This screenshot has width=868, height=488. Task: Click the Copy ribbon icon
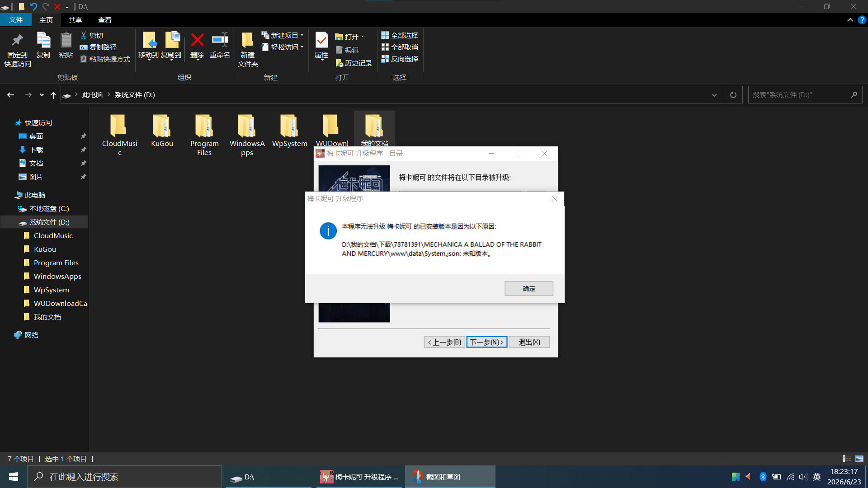pos(43,45)
